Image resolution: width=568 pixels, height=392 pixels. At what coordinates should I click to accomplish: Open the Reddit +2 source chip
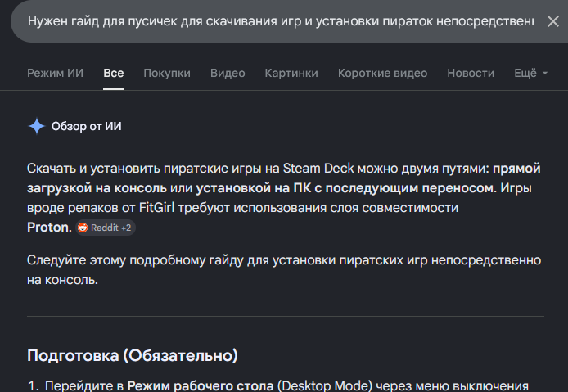[106, 228]
